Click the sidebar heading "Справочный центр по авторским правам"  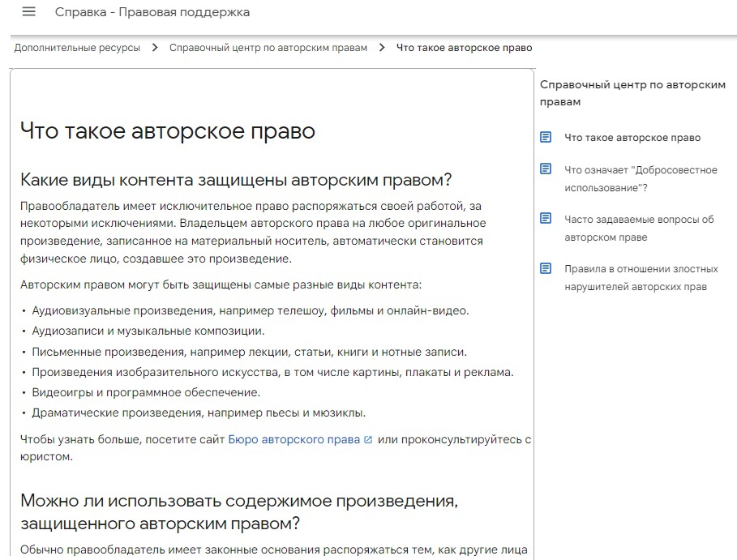pos(632,93)
